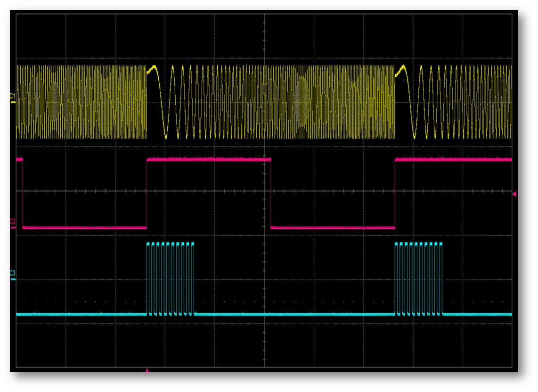Click the pink falling edge at far left
Viewport: 538px width, 392px height.
point(23,193)
